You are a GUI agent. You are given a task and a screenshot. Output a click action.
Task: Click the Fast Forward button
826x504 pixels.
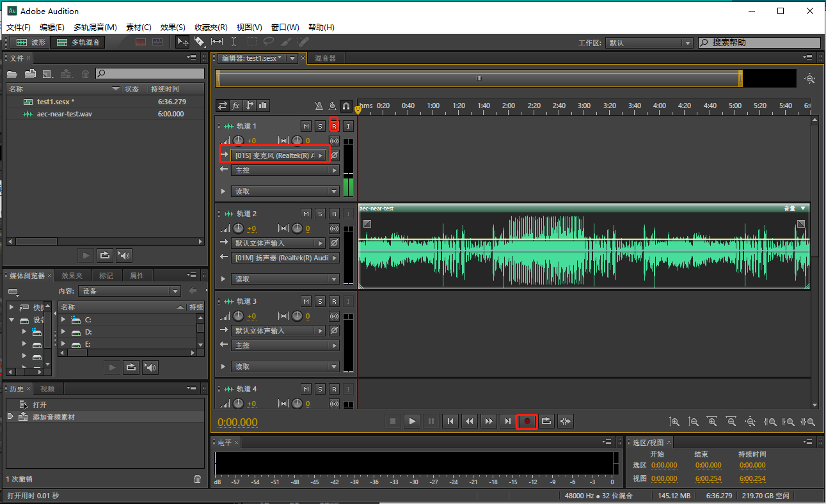coord(489,421)
